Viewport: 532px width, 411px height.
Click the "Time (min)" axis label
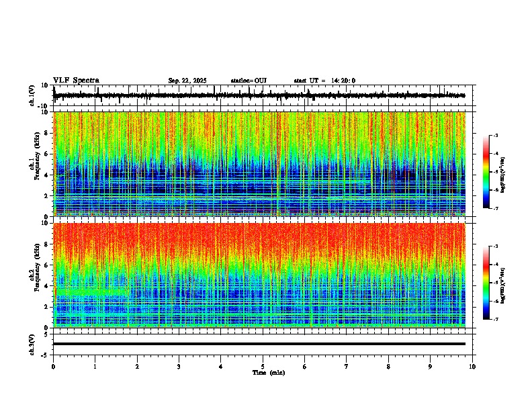point(269,373)
